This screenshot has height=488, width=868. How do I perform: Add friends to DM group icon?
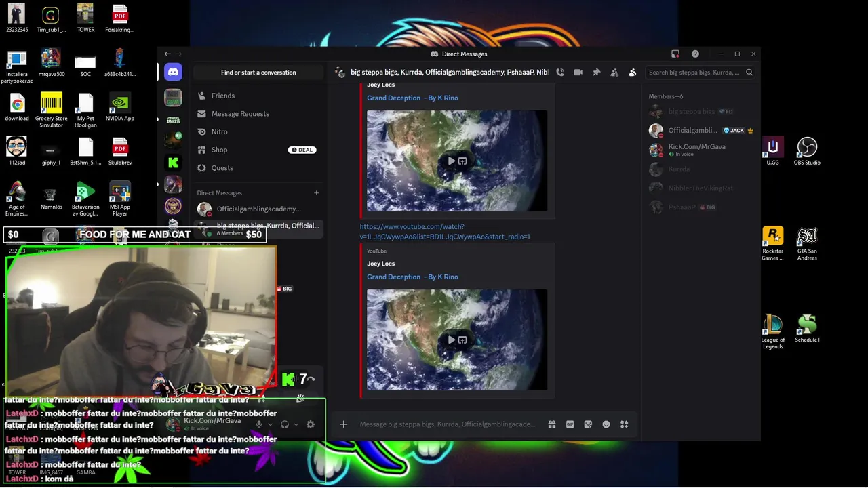tap(614, 73)
